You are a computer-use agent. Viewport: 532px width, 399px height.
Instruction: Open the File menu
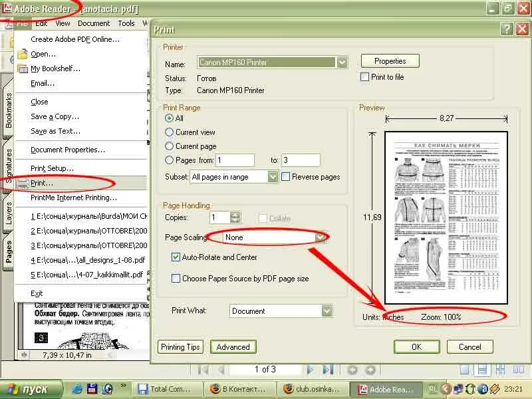[22, 23]
